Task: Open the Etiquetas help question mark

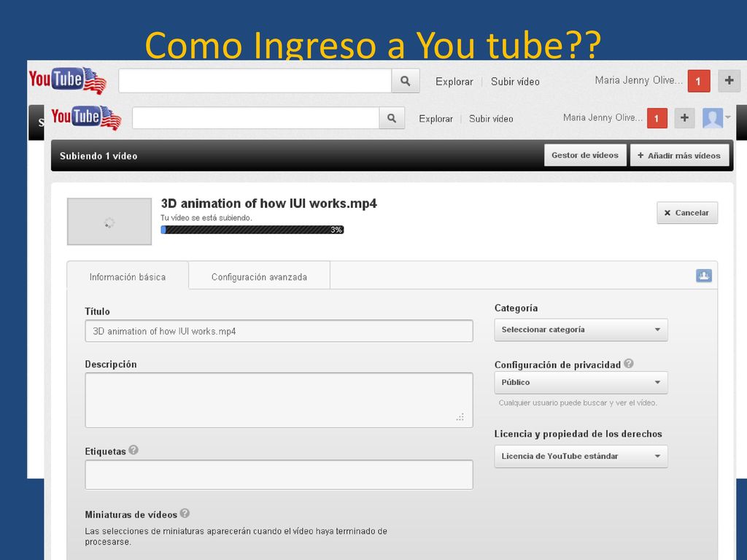Action: point(133,450)
